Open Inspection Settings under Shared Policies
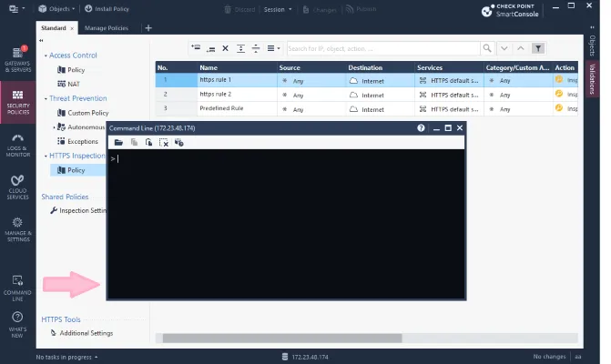Screen dimensions: 611x364 (78, 210)
